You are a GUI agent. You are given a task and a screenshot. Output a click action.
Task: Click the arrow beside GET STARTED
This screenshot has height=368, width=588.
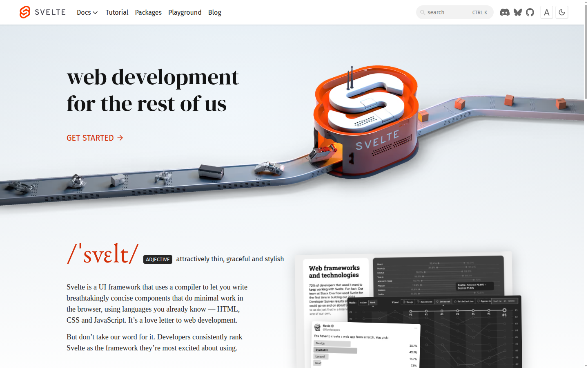(x=120, y=138)
